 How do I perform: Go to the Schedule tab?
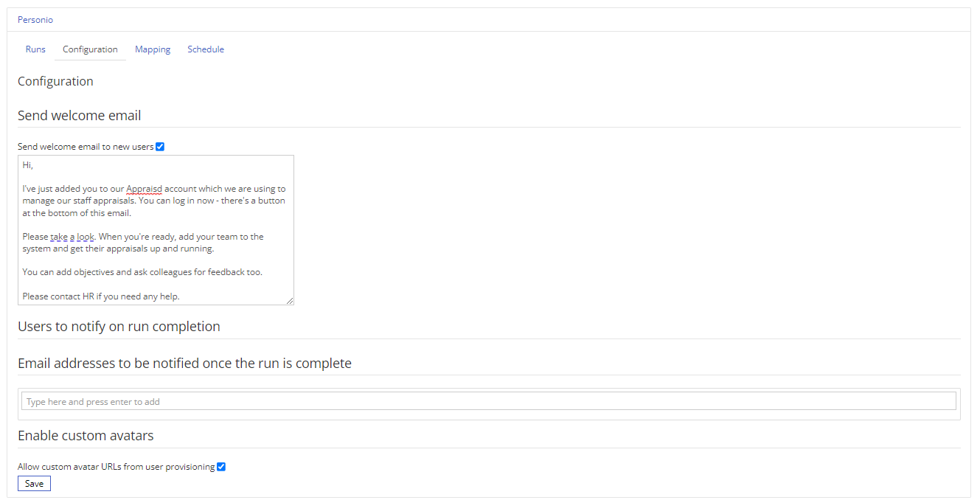[206, 49]
